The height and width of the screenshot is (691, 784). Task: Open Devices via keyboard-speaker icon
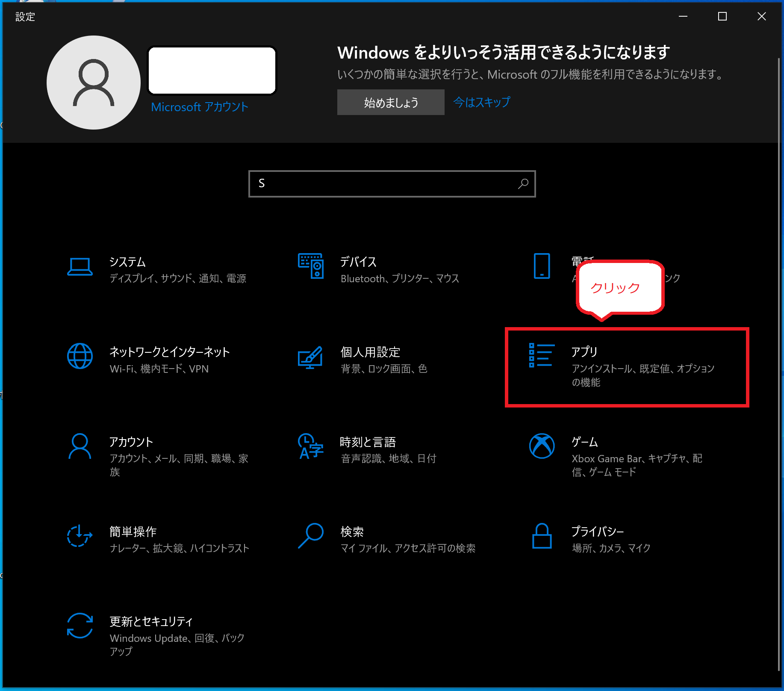point(311,266)
